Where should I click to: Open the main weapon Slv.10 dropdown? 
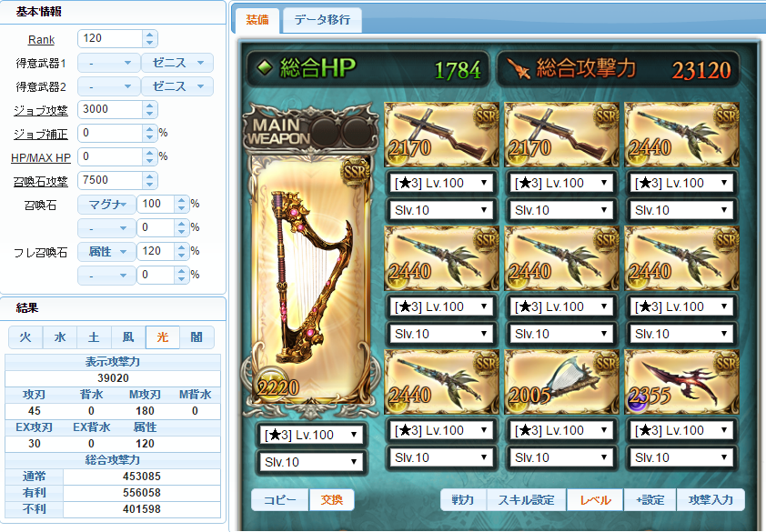point(311,462)
